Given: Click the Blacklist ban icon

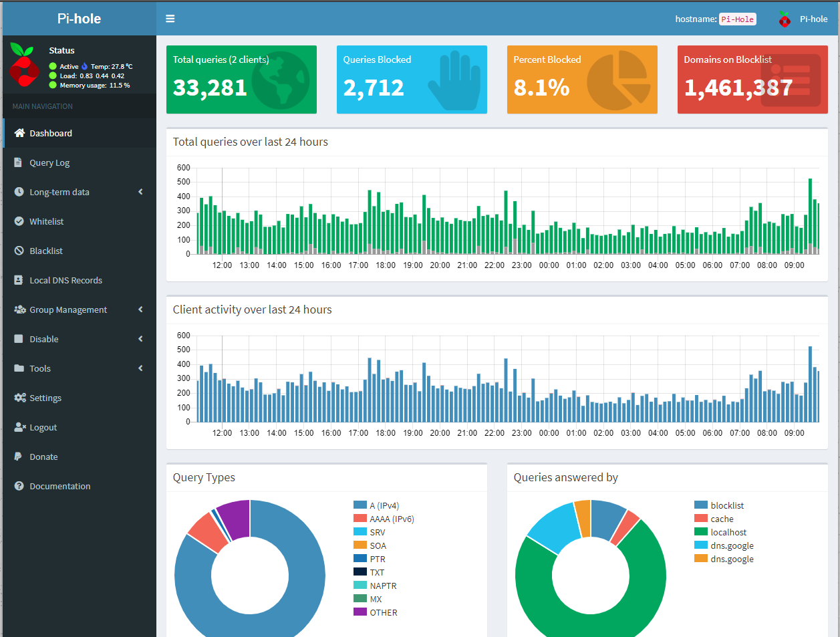Looking at the screenshot, I should pyautogui.click(x=19, y=251).
